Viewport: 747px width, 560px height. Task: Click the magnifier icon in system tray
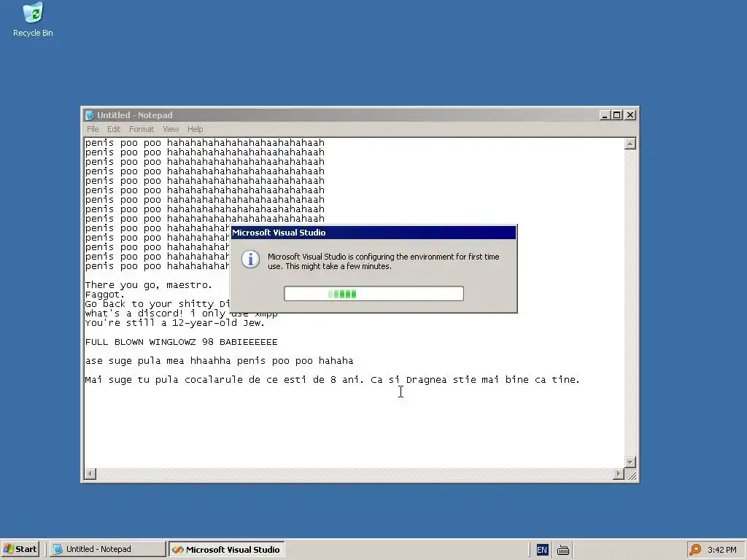[x=695, y=550]
